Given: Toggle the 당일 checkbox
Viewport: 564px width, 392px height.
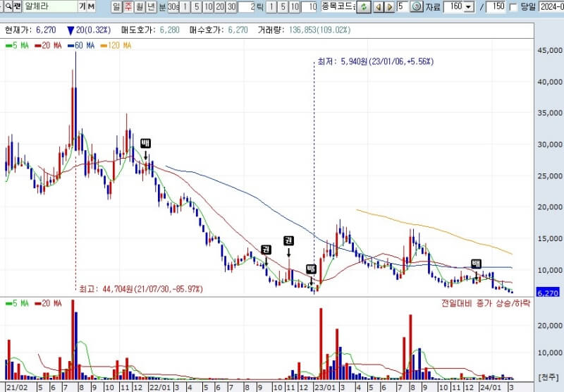Looking at the screenshot, I should click(513, 7).
